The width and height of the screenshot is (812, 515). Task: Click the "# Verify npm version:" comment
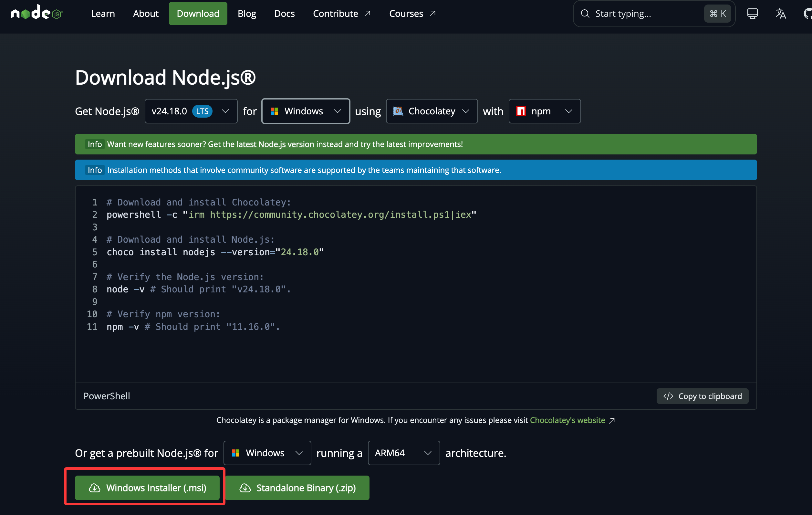(x=163, y=314)
